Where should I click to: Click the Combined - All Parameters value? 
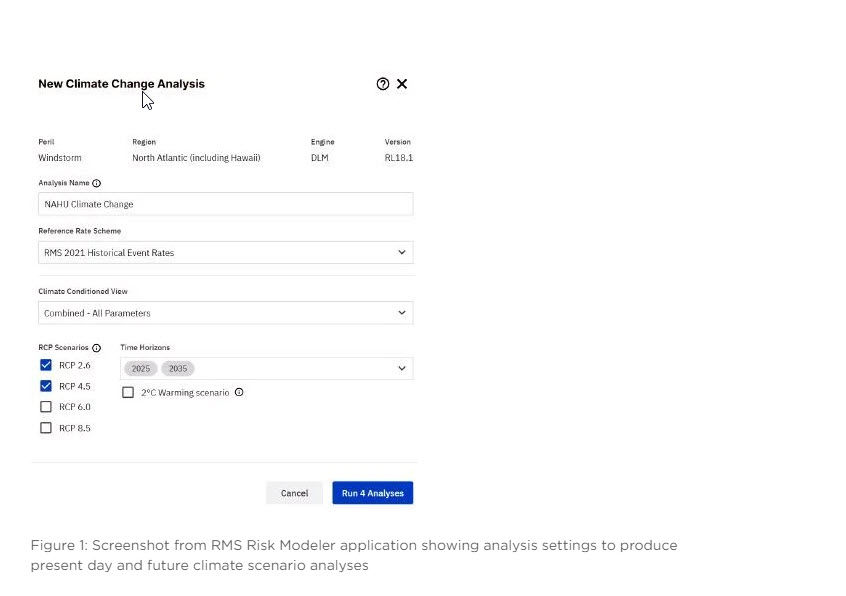click(97, 313)
